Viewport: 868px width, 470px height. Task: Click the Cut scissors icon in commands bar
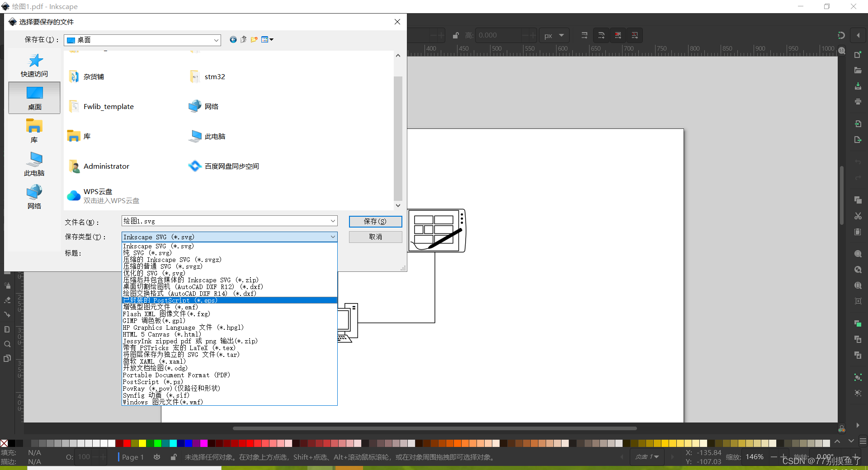coord(858,216)
